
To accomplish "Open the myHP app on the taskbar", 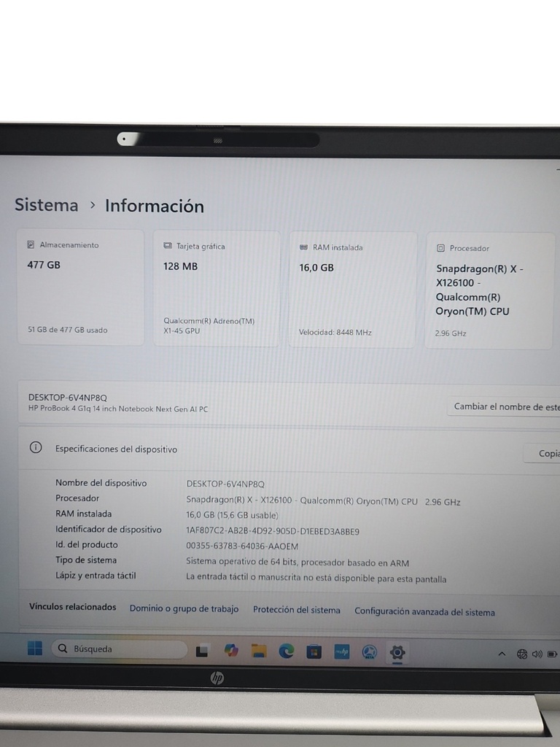I will click(x=342, y=651).
